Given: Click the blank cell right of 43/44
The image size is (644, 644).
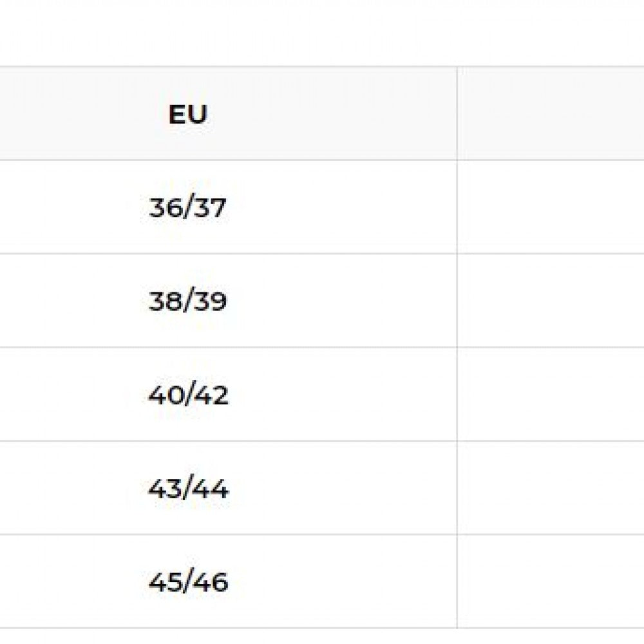Looking at the screenshot, I should pos(551,489).
